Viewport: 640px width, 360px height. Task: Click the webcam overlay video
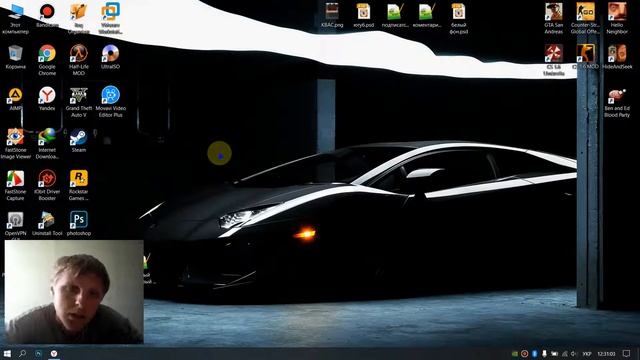74,291
